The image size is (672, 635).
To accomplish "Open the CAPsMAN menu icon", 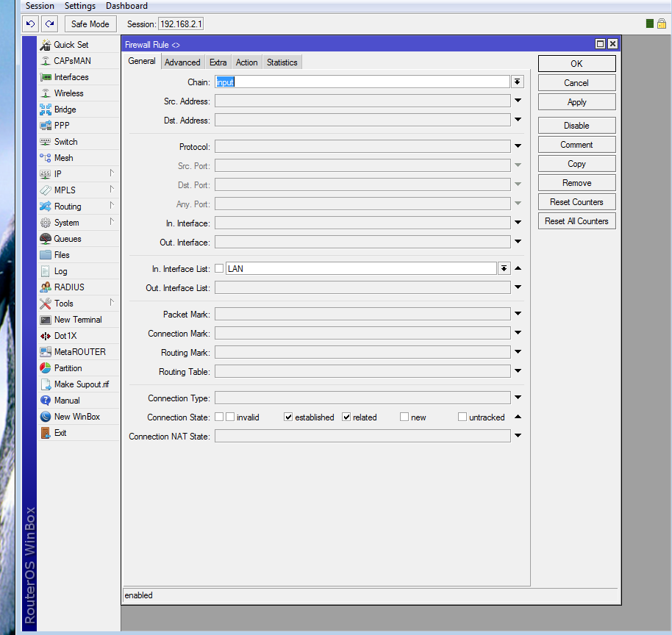I will point(46,61).
